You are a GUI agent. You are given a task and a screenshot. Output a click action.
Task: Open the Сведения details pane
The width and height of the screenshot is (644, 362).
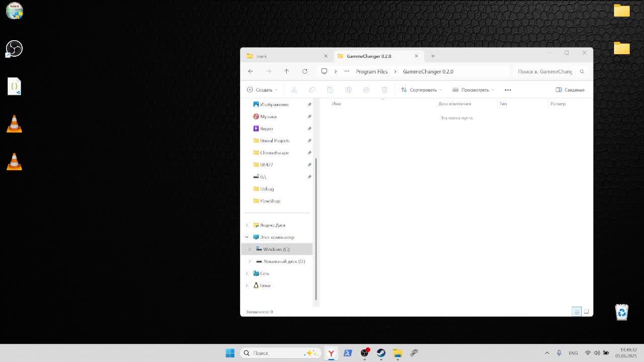pyautogui.click(x=570, y=90)
